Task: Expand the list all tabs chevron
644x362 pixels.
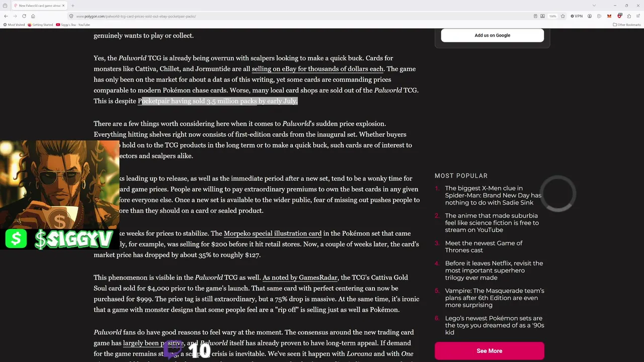Action: point(594,6)
